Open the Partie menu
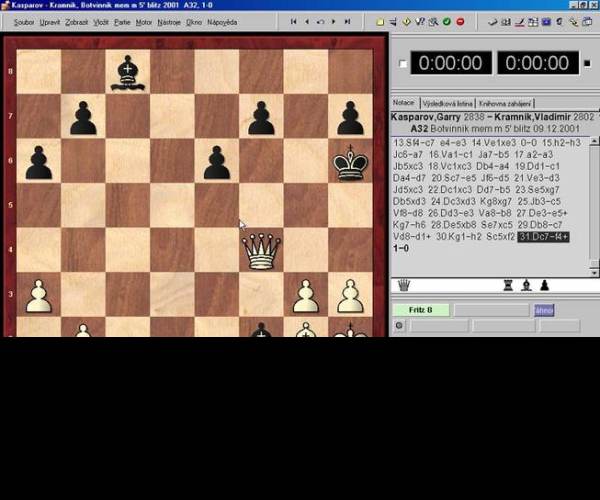Image resolution: width=600 pixels, height=500 pixels. (122, 22)
